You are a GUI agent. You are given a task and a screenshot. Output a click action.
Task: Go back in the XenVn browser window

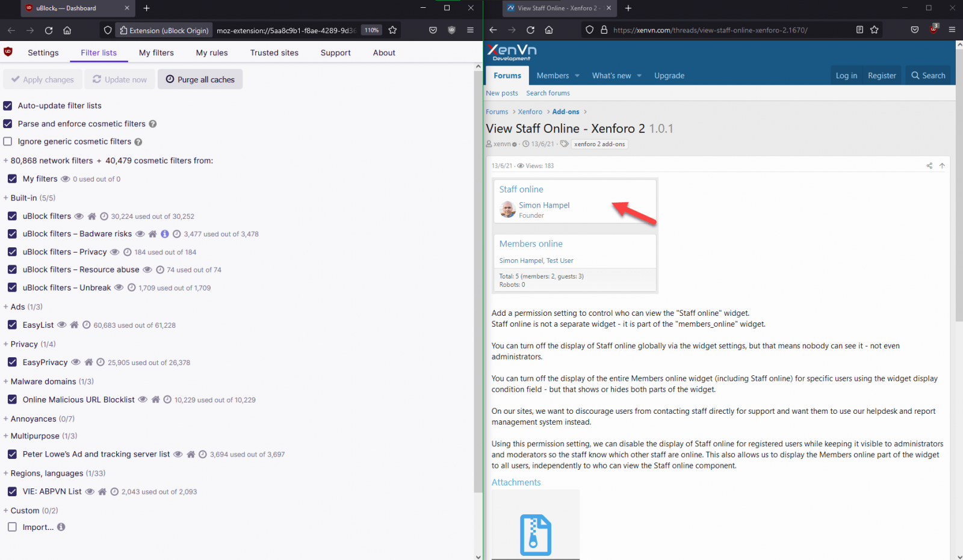click(x=493, y=30)
